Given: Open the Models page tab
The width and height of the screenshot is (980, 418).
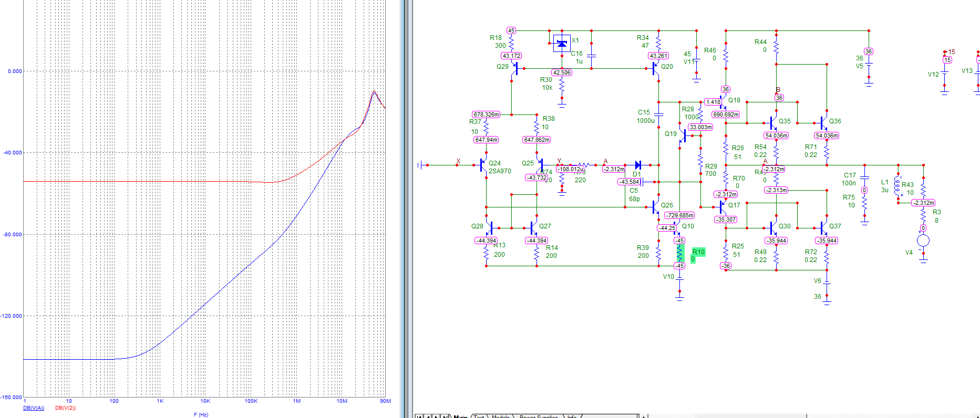Looking at the screenshot, I should coord(500,416).
